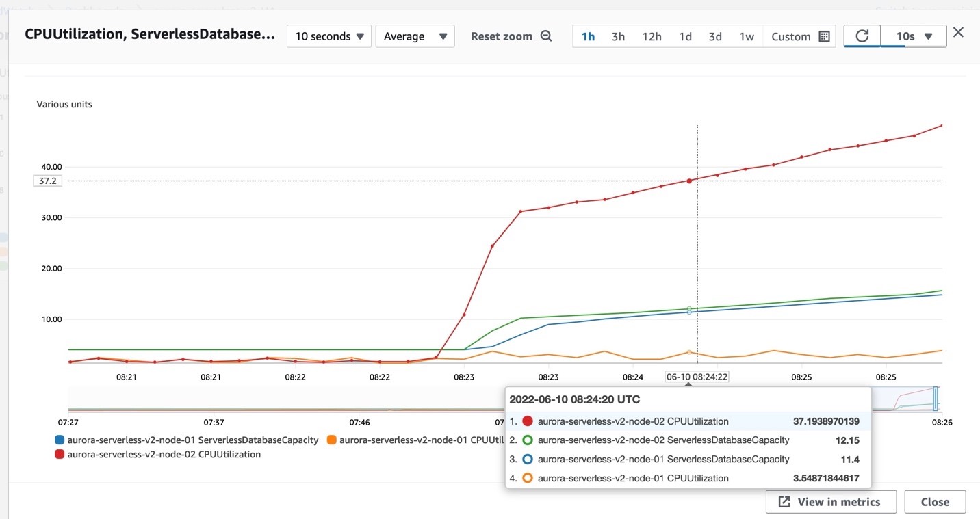The width and height of the screenshot is (980, 519).
Task: Click the red marker icon beside node-02 CPUUtilization tooltip entry
Action: pyautogui.click(x=529, y=421)
